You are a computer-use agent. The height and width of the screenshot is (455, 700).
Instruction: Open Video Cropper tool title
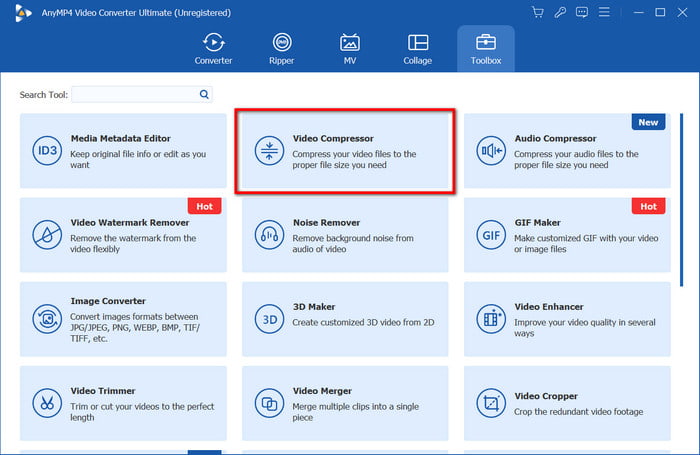click(546, 396)
